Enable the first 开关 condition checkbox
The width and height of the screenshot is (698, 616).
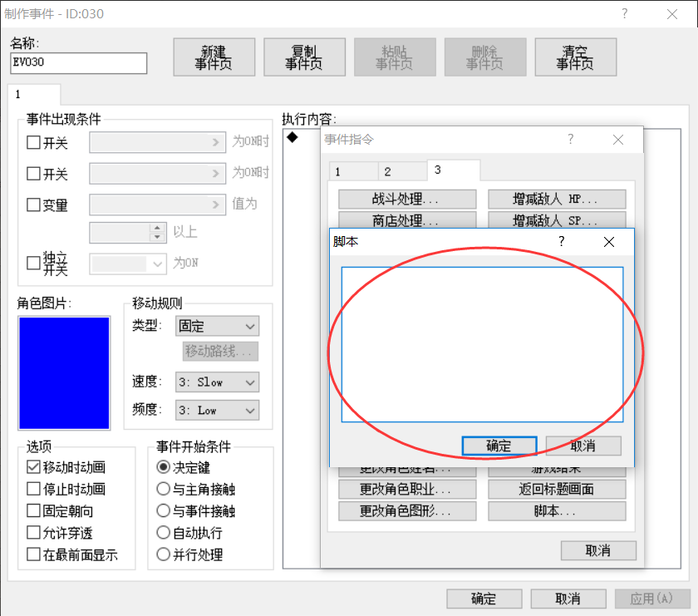(33, 142)
